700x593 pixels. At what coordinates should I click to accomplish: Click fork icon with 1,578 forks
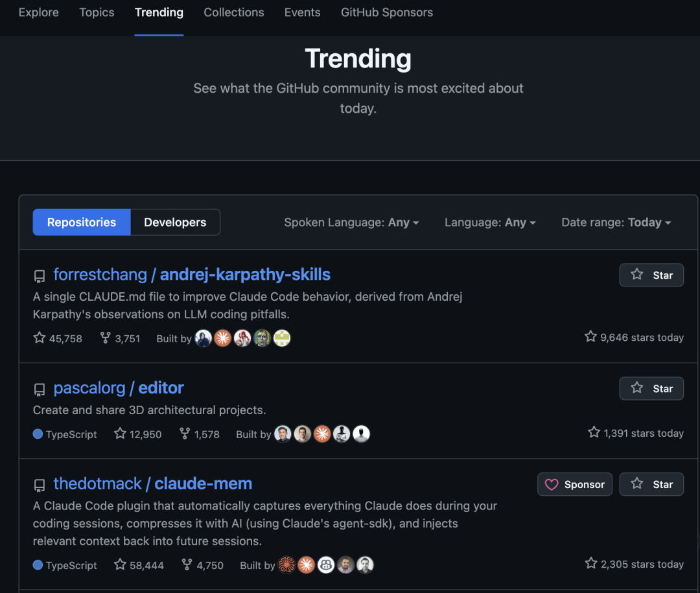[x=184, y=433]
